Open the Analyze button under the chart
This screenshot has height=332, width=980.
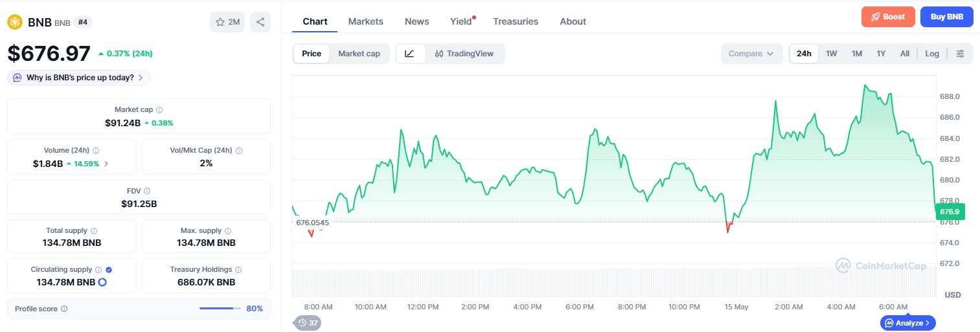907,322
